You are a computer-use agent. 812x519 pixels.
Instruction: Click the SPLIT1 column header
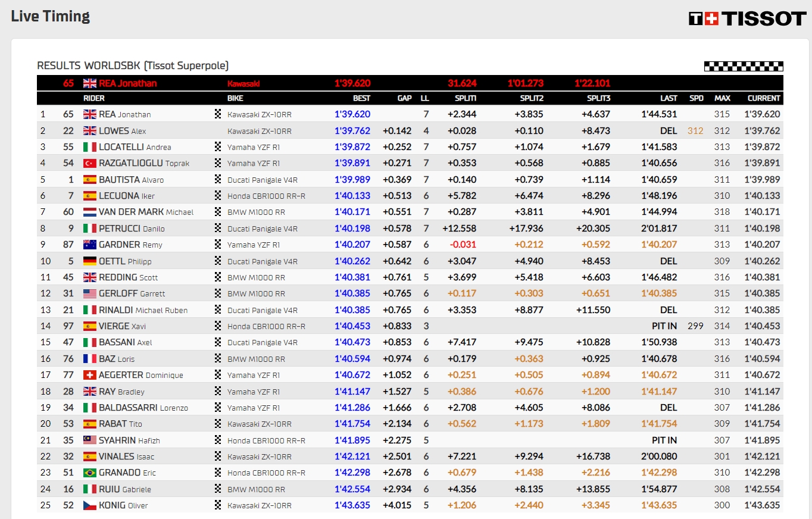[466, 98]
